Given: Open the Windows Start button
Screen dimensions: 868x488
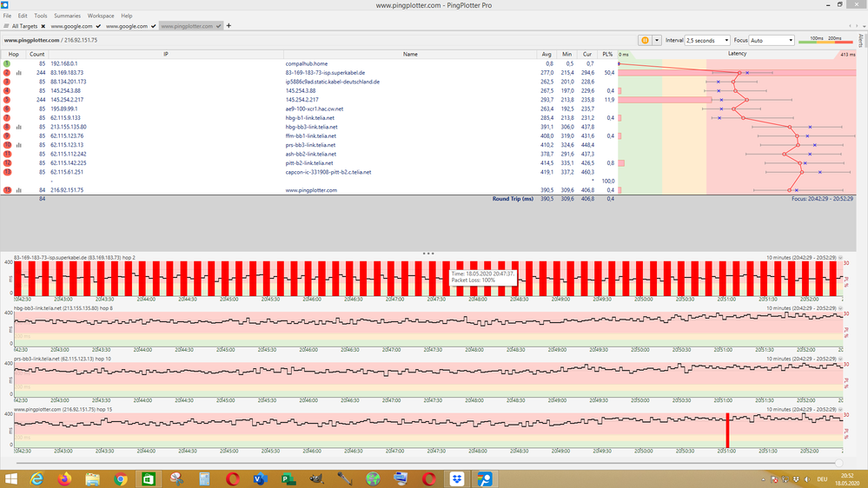Looking at the screenshot, I should (10, 479).
